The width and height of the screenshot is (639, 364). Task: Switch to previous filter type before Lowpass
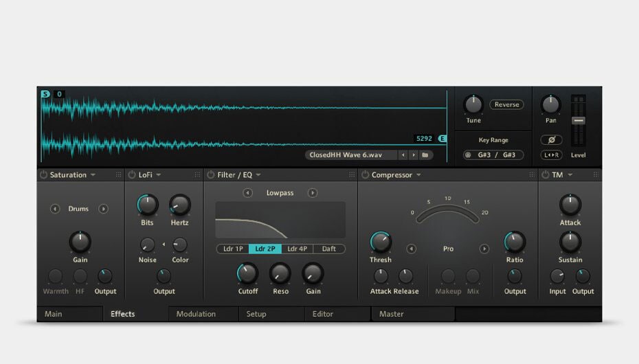pos(247,193)
